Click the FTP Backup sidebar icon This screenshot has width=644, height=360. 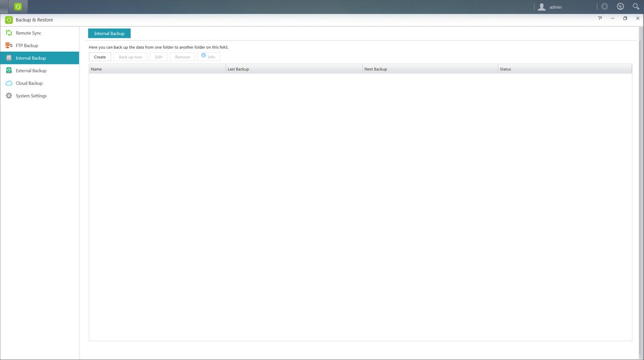9,45
